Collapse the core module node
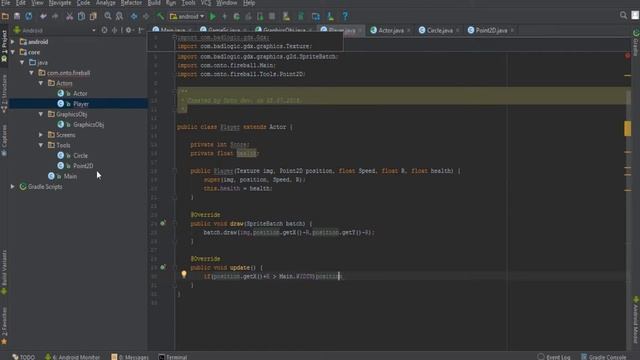Viewport: 640px width, 360px height. click(x=13, y=52)
